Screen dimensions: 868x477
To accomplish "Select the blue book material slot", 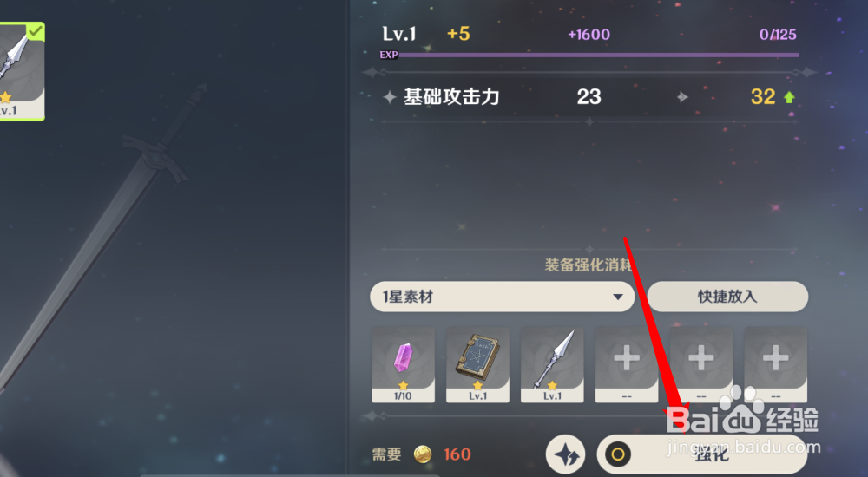I will (477, 364).
